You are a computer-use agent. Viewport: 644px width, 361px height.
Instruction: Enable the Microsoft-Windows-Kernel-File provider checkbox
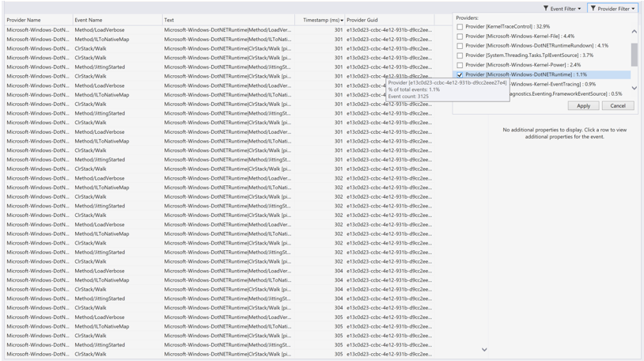pyautogui.click(x=460, y=36)
